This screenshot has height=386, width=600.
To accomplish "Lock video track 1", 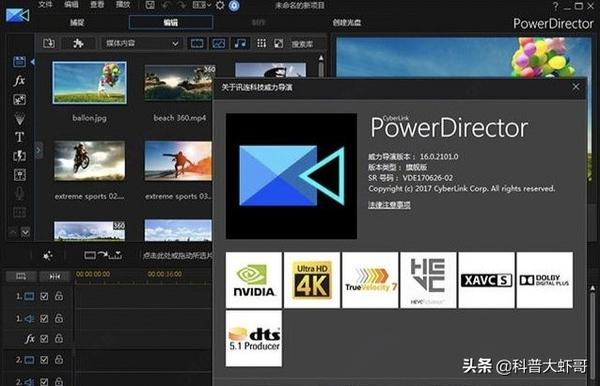I will (x=59, y=296).
